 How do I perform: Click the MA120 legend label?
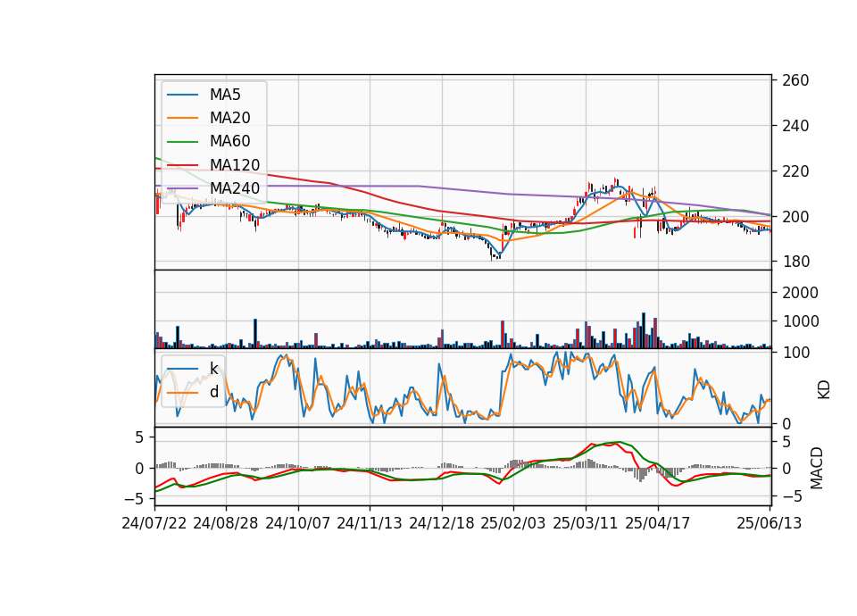pyautogui.click(x=235, y=164)
